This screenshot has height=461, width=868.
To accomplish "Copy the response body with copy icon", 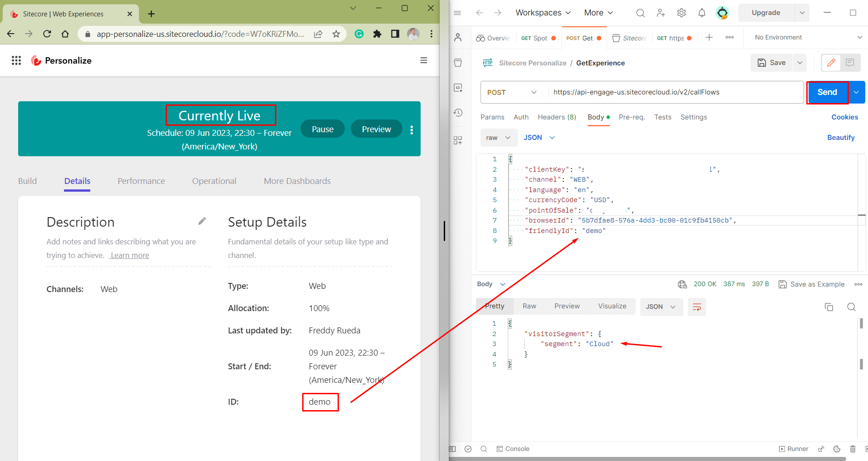I will pos(829,307).
